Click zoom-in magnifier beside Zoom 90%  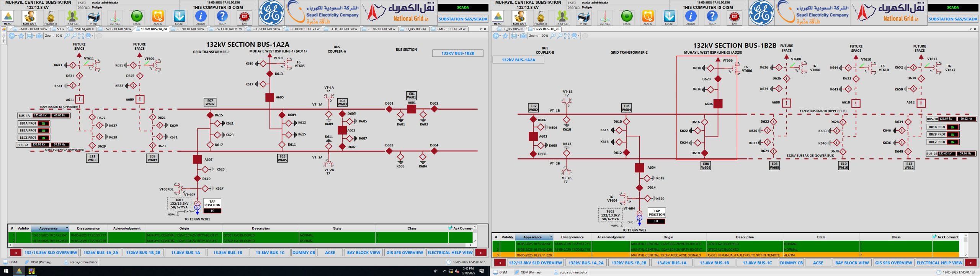pos(67,36)
